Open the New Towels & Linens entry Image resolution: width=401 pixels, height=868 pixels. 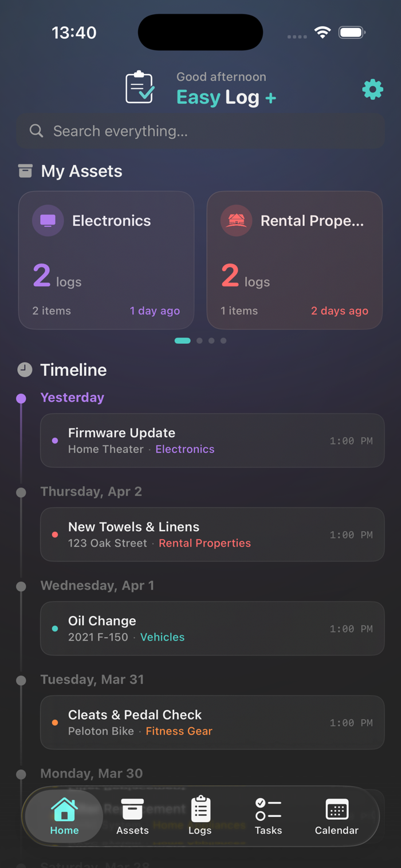tap(212, 535)
